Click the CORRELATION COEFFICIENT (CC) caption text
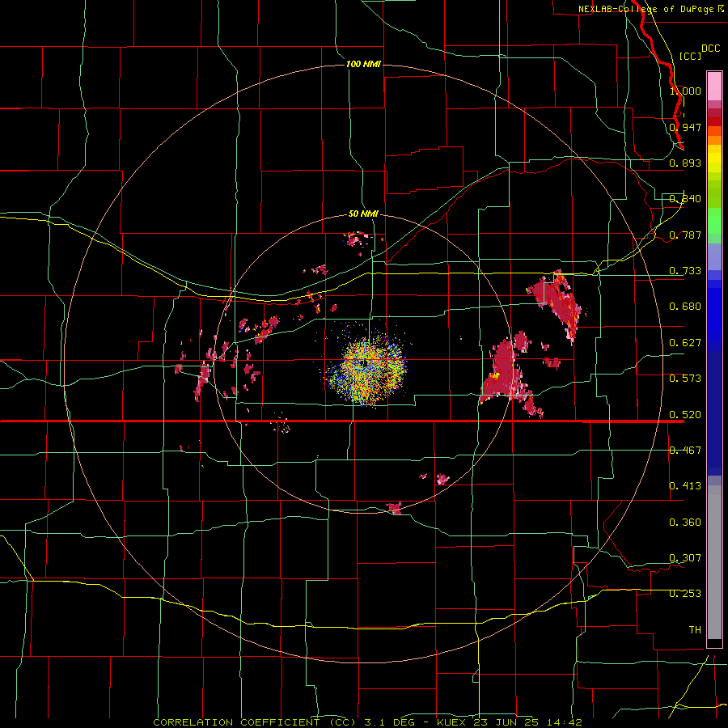Image resolution: width=728 pixels, height=728 pixels. point(255,722)
